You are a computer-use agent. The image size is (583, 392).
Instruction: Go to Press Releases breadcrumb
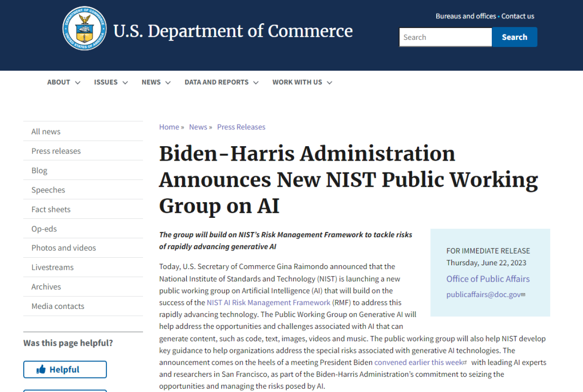241,127
